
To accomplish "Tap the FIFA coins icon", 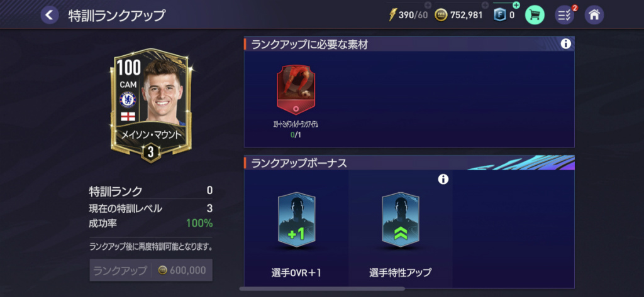I will coord(441,16).
